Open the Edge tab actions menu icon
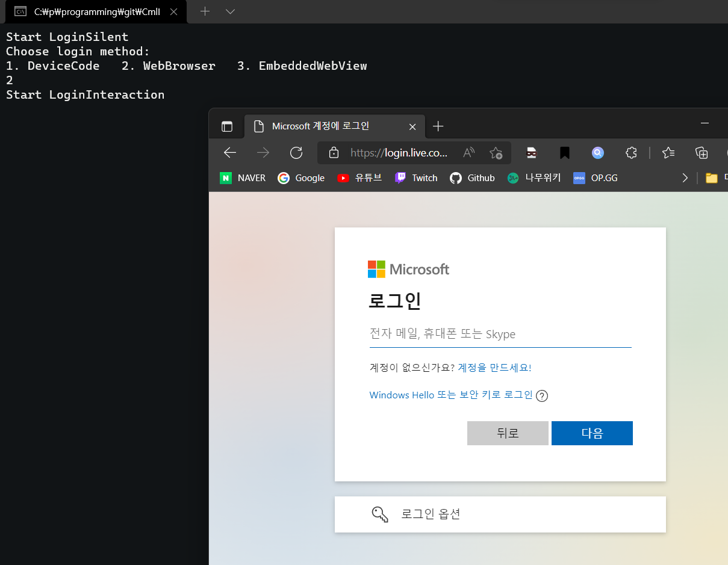This screenshot has height=565, width=728. coord(227,126)
